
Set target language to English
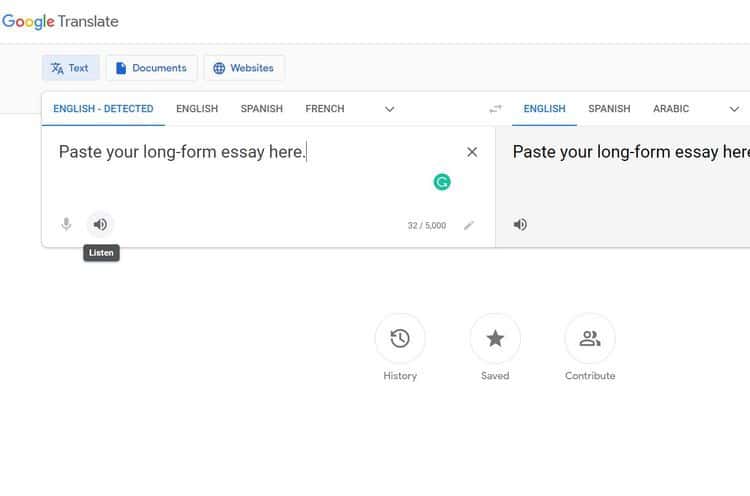(x=544, y=109)
